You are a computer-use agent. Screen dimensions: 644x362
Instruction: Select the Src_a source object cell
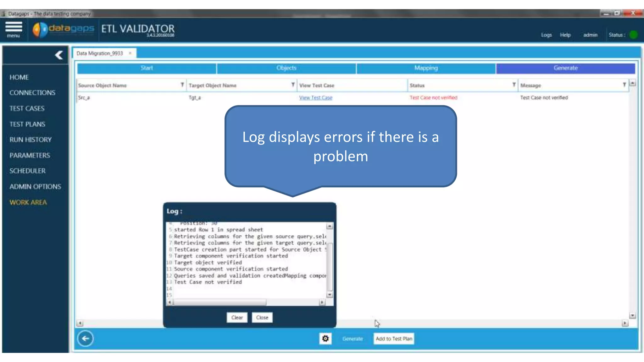pyautogui.click(x=84, y=98)
